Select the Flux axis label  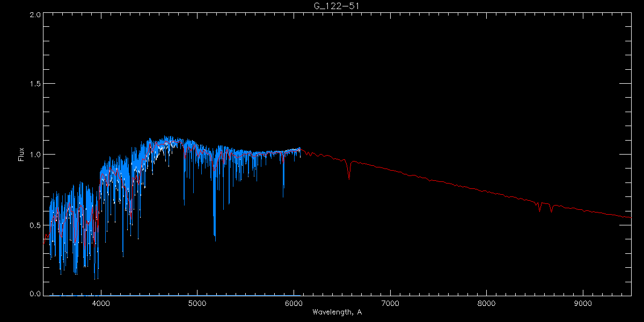pyautogui.click(x=21, y=155)
